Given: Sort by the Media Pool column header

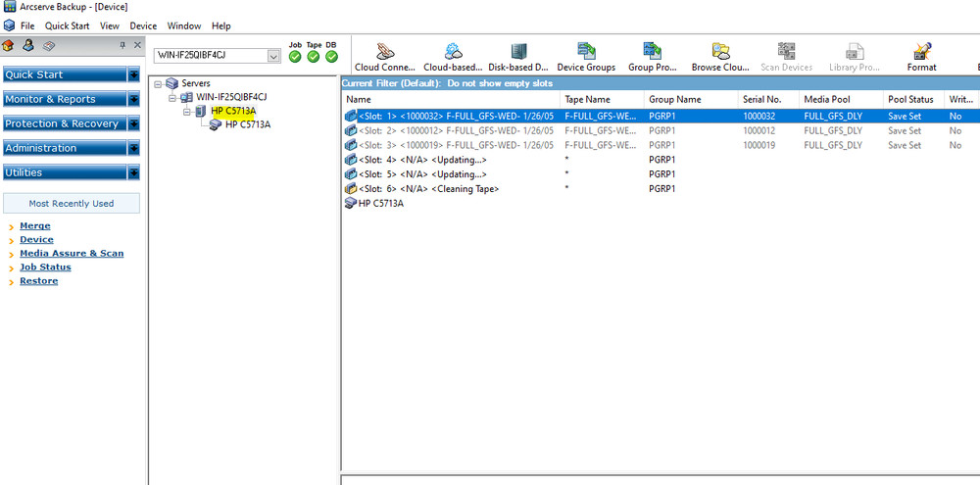Looking at the screenshot, I should pos(841,99).
